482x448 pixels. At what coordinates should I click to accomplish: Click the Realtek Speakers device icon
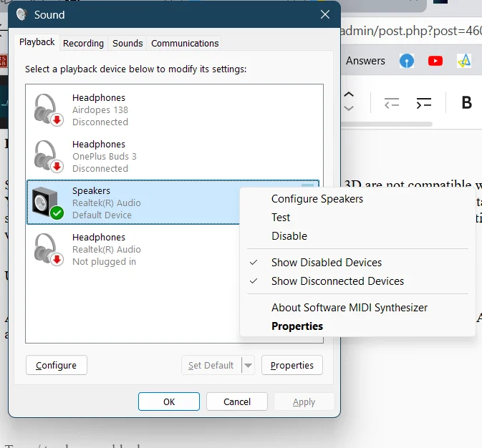(48, 203)
